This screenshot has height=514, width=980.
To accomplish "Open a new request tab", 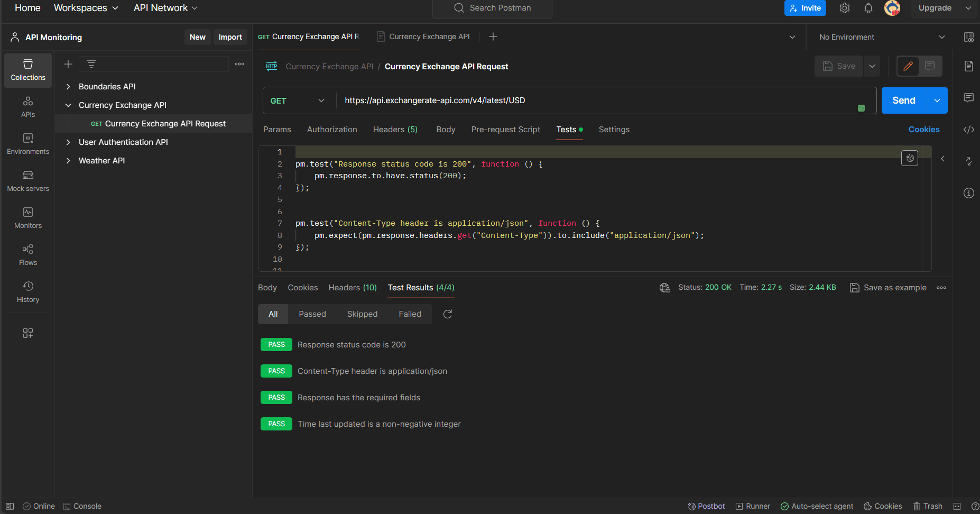I will point(493,36).
